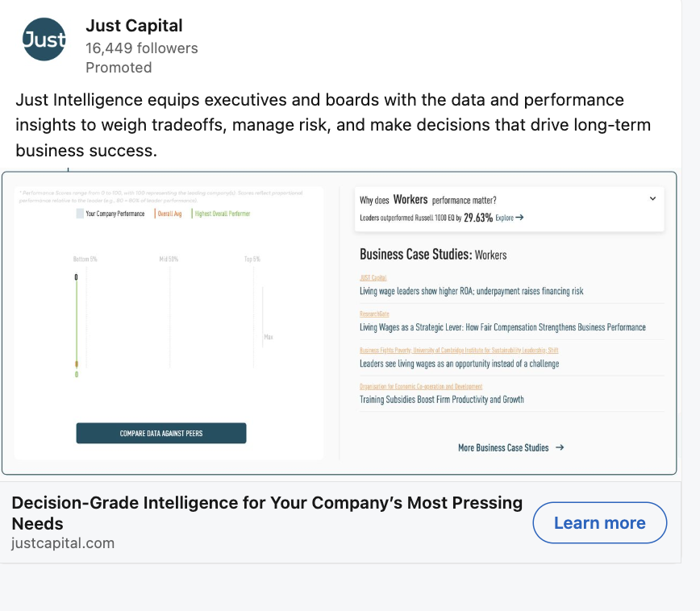Click the Highest Overall Performer legend label

click(x=222, y=214)
